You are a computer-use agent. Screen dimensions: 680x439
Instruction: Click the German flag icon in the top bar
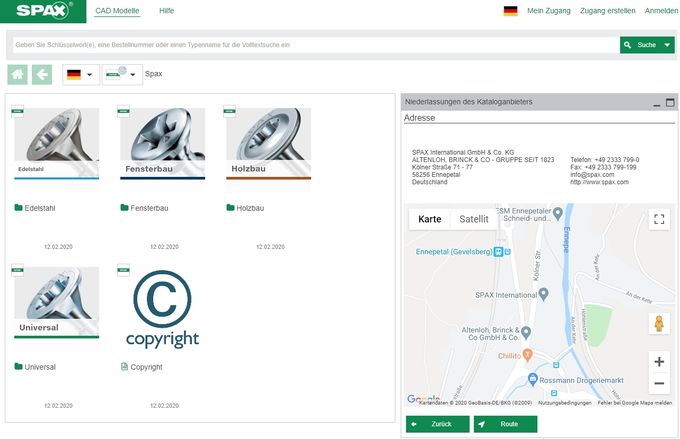tap(510, 11)
